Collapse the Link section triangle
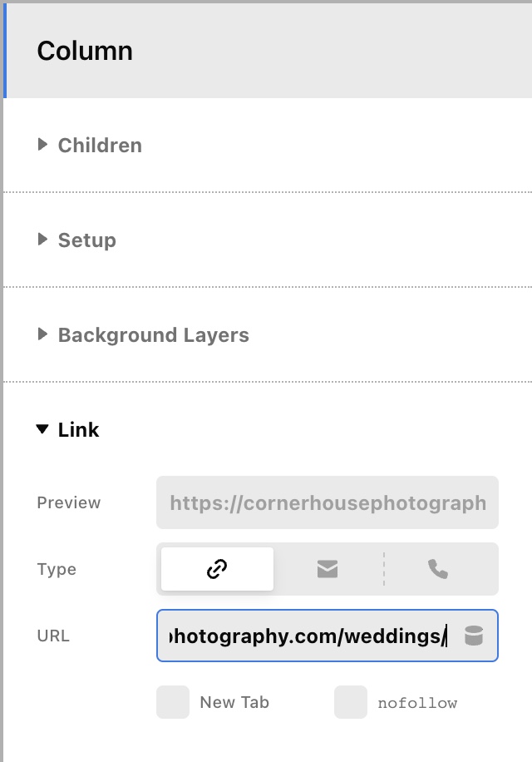 click(x=42, y=429)
